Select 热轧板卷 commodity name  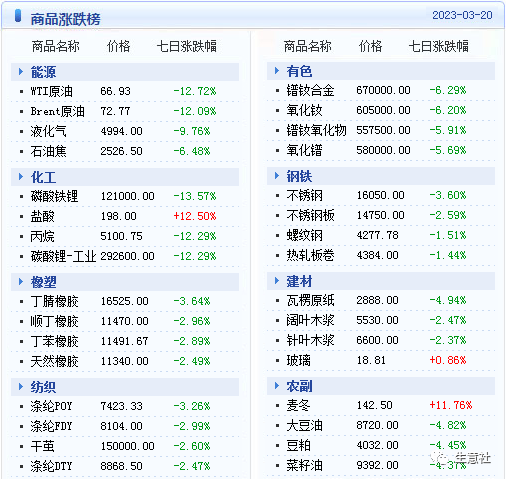pos(310,255)
